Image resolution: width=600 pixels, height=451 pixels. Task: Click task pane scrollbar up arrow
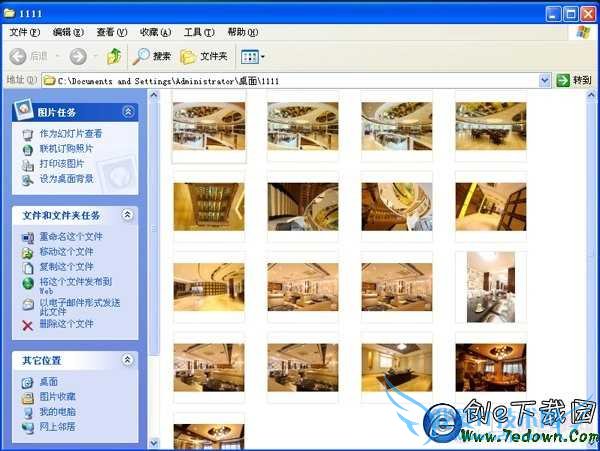pyautogui.click(x=154, y=95)
